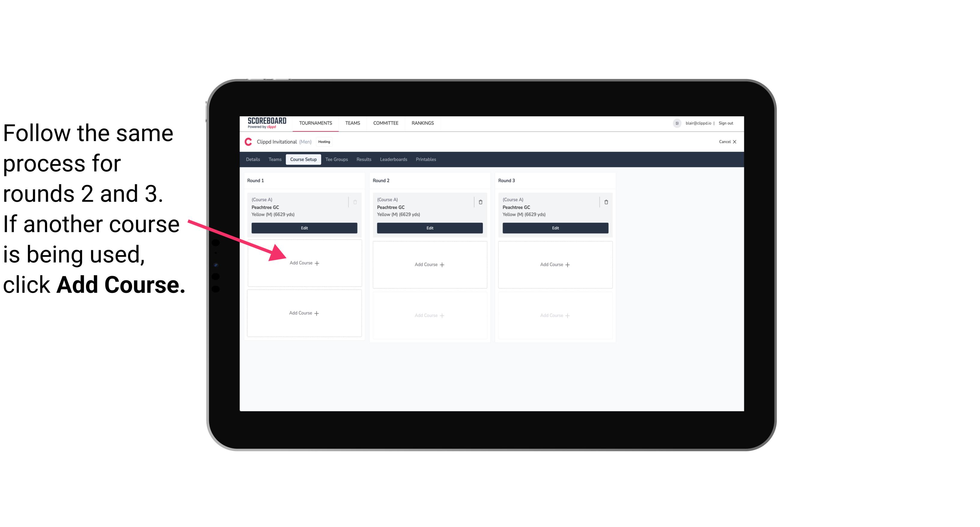Click Edit button for Round 1 course
The height and width of the screenshot is (527, 980).
point(304,228)
